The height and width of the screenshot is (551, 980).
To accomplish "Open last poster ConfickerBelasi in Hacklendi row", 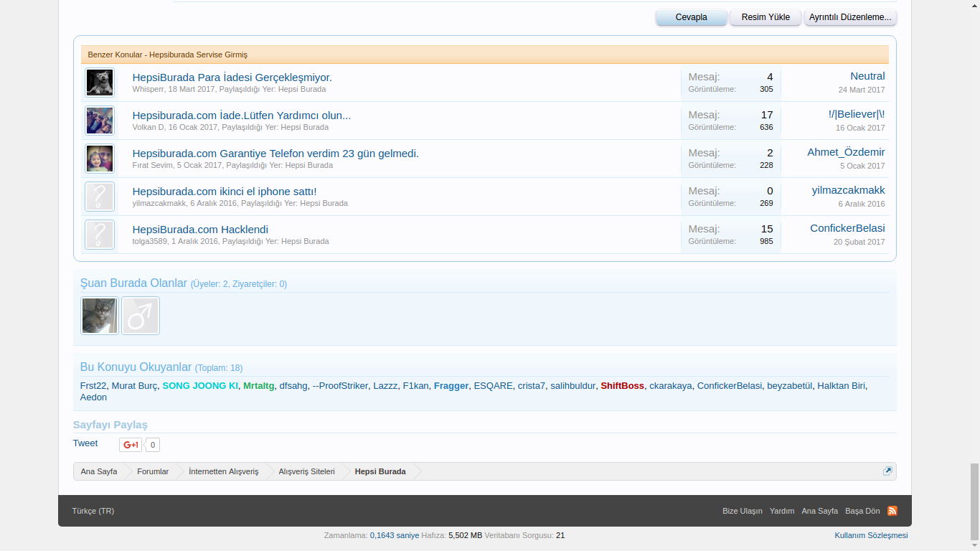I will (x=847, y=228).
